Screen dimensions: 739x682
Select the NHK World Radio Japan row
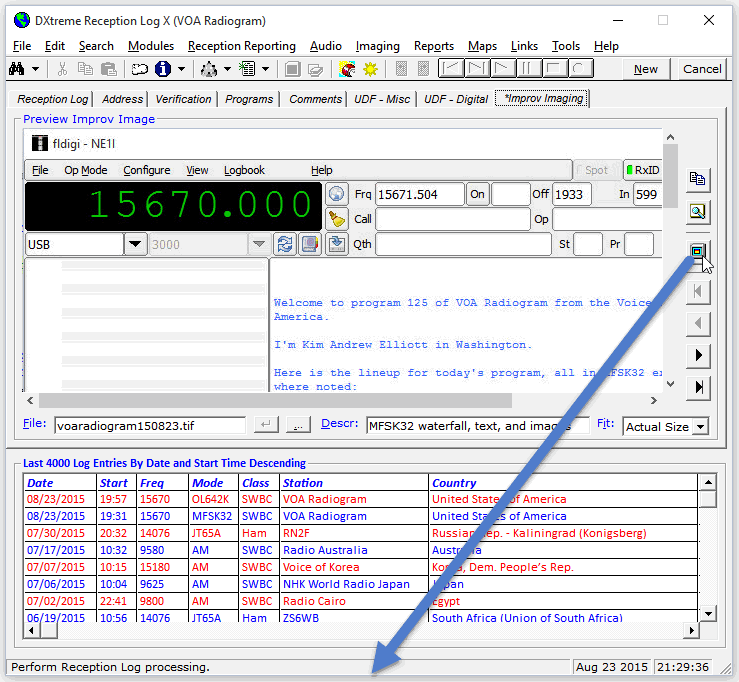point(361,584)
